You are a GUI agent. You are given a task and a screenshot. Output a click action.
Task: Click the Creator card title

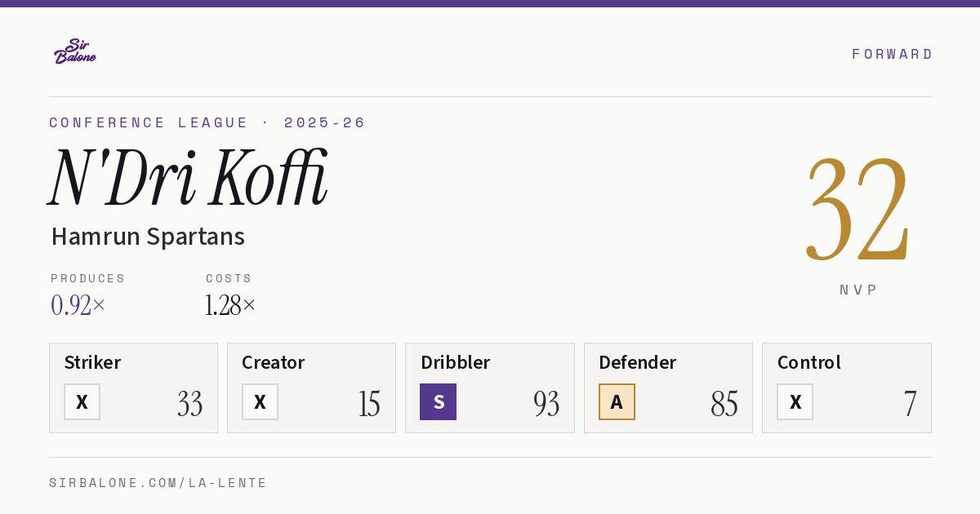click(274, 362)
